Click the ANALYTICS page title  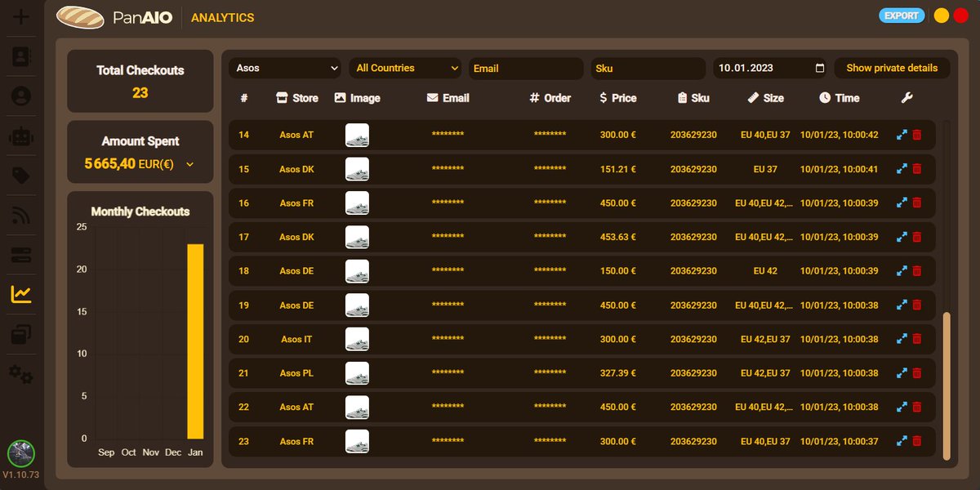pos(222,17)
